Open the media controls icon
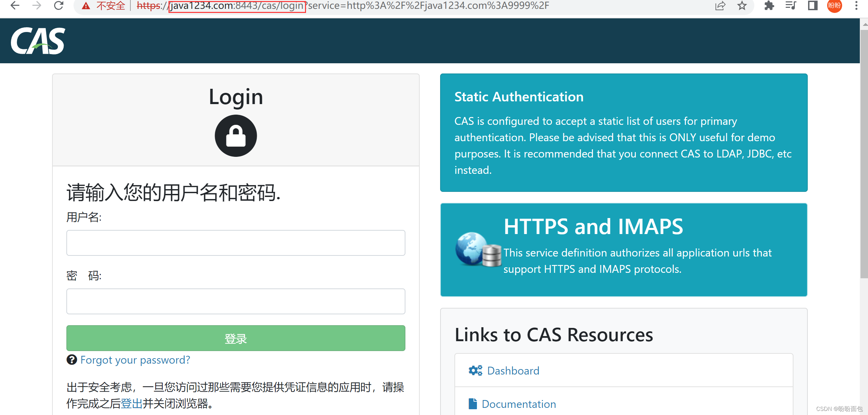This screenshot has width=868, height=415. click(x=790, y=5)
